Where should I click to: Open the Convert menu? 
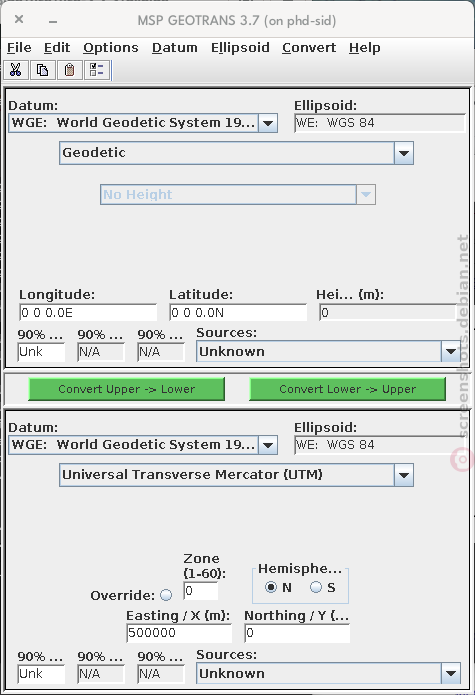(x=309, y=47)
